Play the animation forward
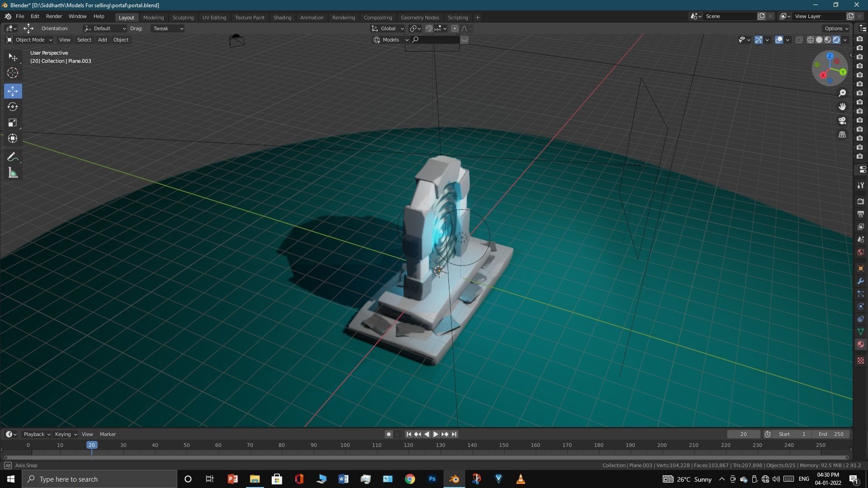The width and height of the screenshot is (868, 488). (435, 434)
